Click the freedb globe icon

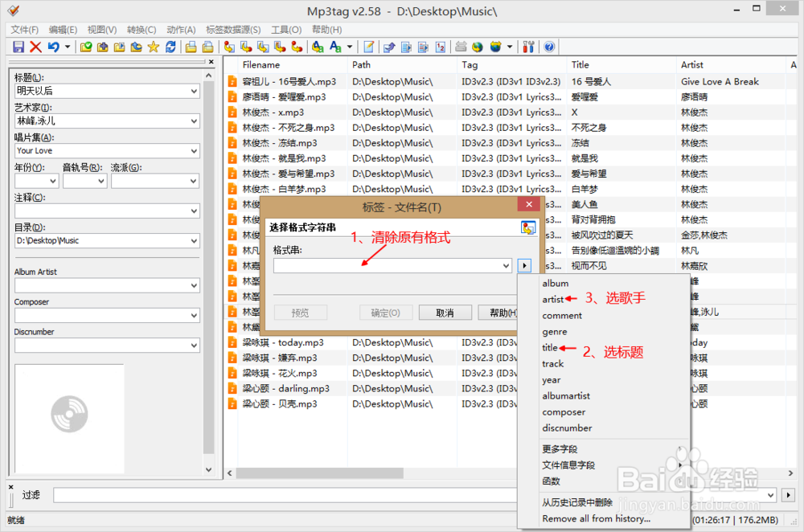pyautogui.click(x=478, y=47)
